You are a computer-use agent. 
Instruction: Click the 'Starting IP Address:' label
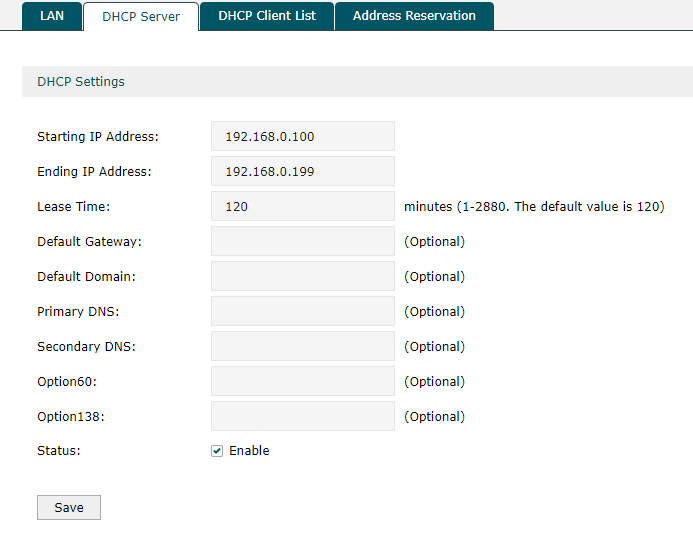(98, 137)
